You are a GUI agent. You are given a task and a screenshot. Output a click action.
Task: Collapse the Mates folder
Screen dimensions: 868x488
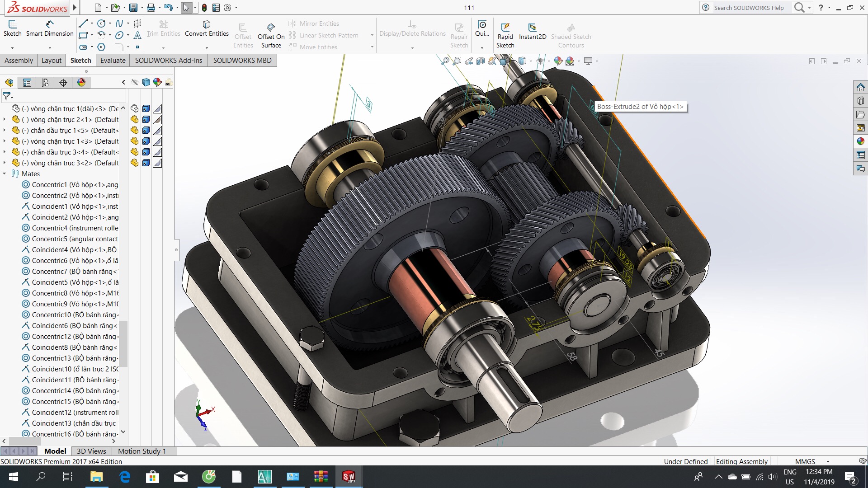(5, 174)
